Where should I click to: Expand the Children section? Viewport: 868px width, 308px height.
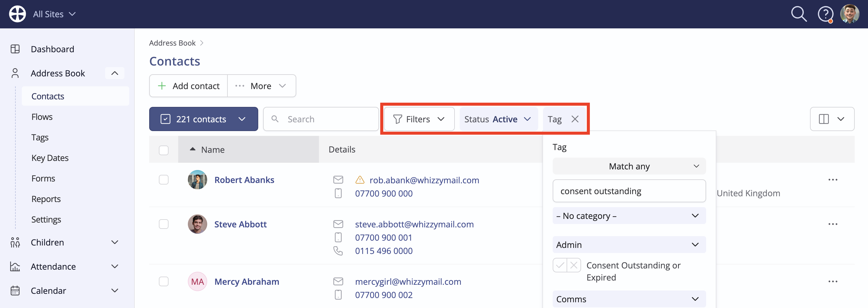(114, 242)
